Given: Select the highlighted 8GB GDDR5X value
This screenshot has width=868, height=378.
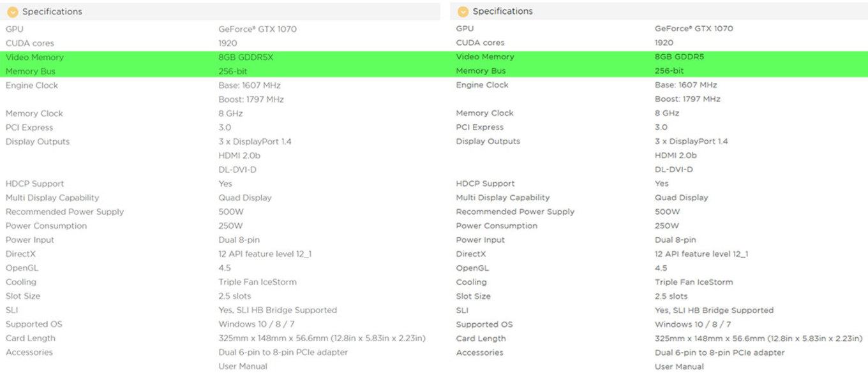Looking at the screenshot, I should 246,57.
